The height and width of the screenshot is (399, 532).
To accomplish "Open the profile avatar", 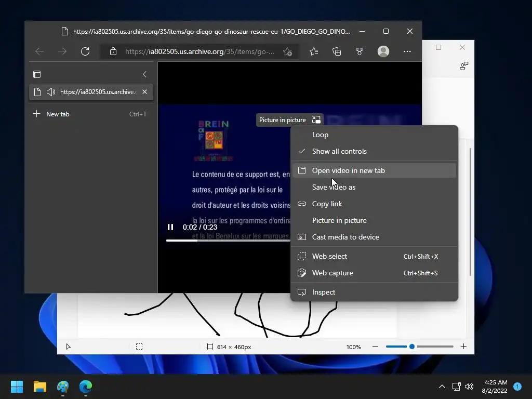I will (383, 51).
